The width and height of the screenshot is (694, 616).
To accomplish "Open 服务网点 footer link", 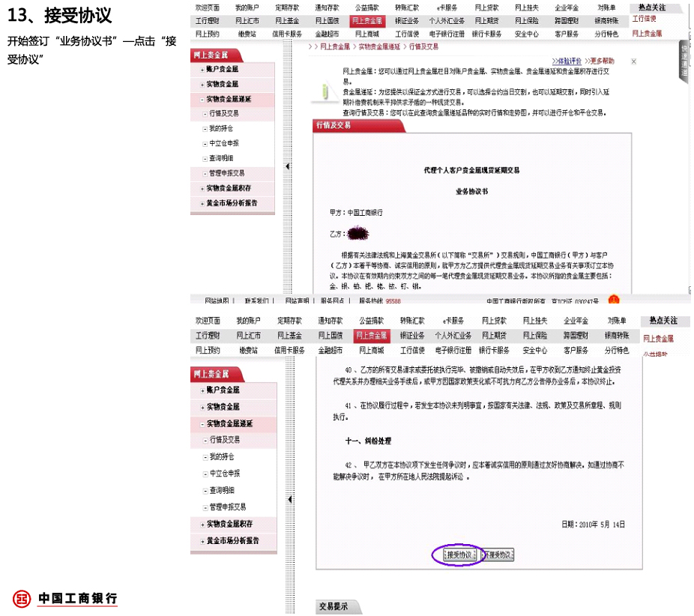I will [333, 301].
